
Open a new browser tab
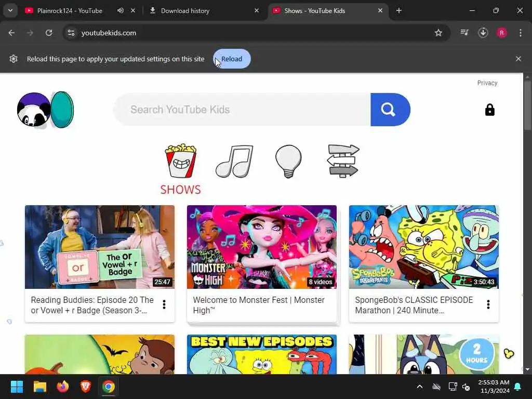pos(399,10)
